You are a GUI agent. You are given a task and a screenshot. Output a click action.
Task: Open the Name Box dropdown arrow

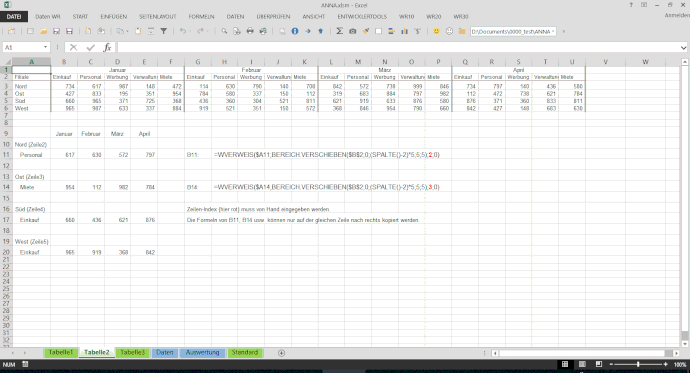45,47
